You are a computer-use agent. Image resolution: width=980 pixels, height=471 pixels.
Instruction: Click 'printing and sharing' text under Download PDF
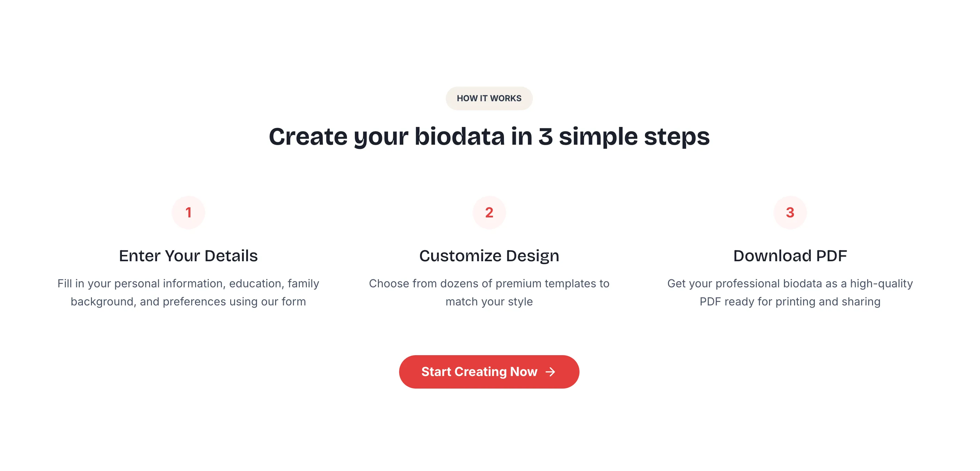(828, 302)
